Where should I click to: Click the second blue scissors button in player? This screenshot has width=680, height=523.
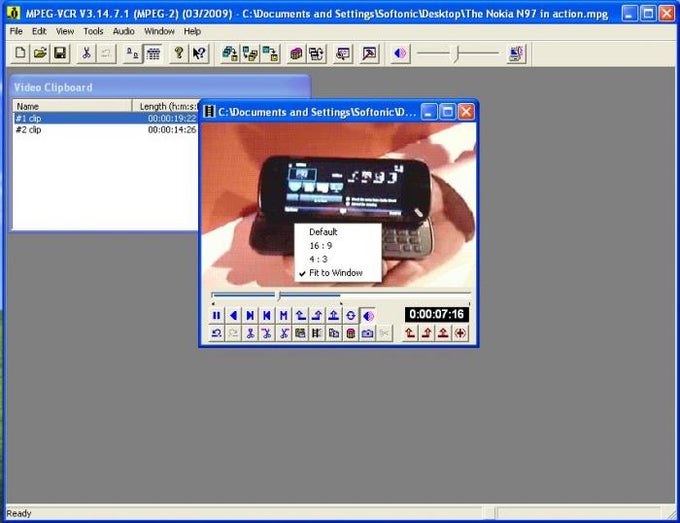point(267,333)
